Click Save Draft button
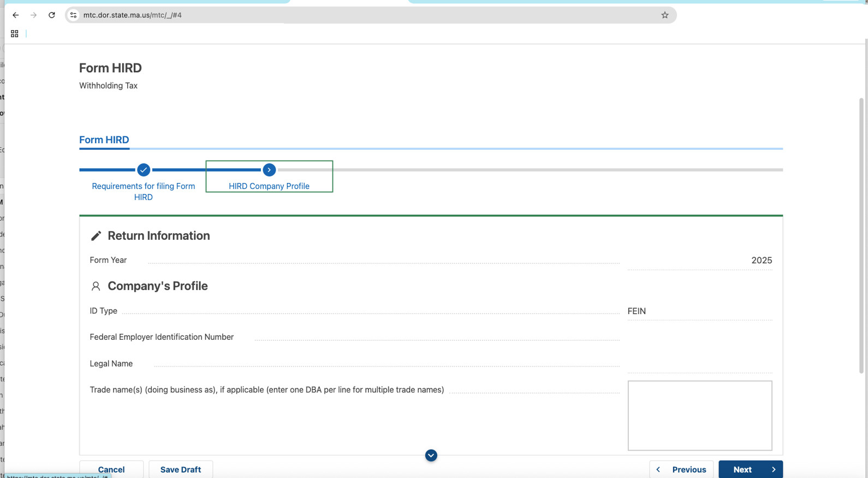 tap(181, 469)
